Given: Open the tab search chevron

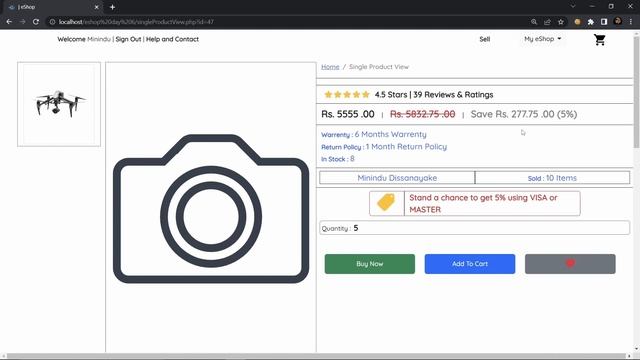Looking at the screenshot, I should 573,6.
